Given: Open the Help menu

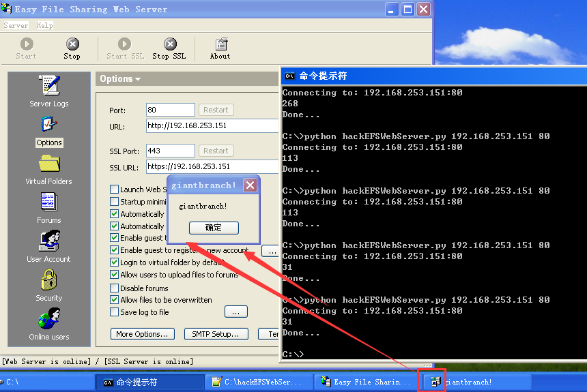Looking at the screenshot, I should click(44, 25).
